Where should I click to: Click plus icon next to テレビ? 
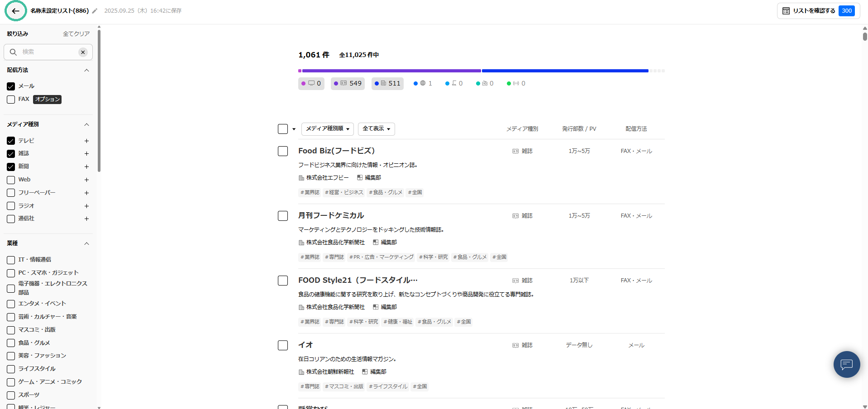point(86,141)
